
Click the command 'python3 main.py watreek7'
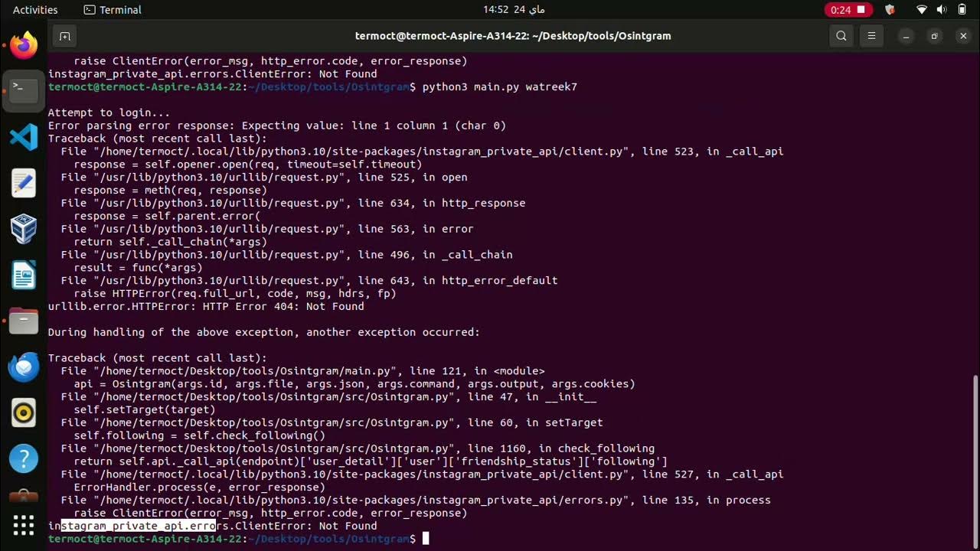(500, 87)
